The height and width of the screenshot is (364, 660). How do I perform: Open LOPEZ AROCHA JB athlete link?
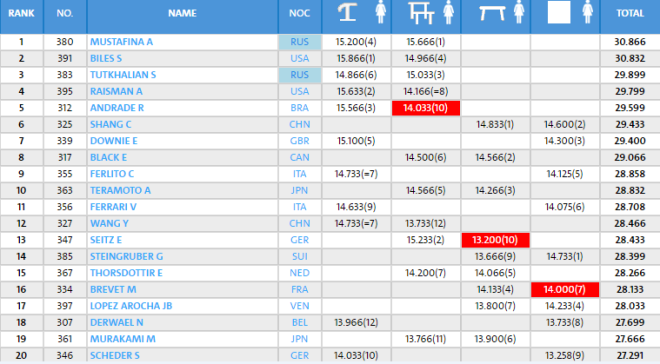click(x=131, y=306)
